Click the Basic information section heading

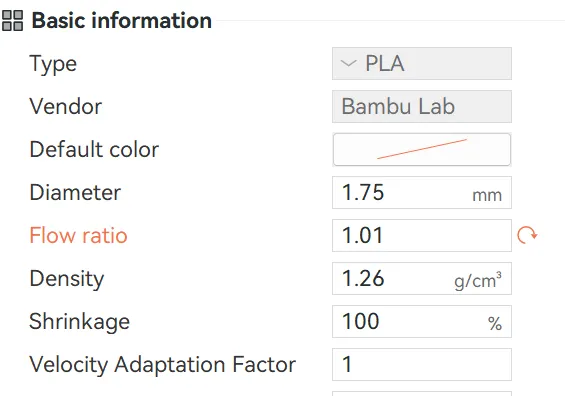[x=122, y=21]
